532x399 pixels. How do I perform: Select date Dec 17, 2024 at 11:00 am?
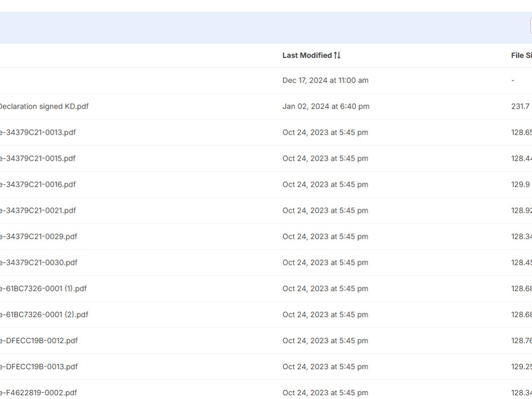326,80
